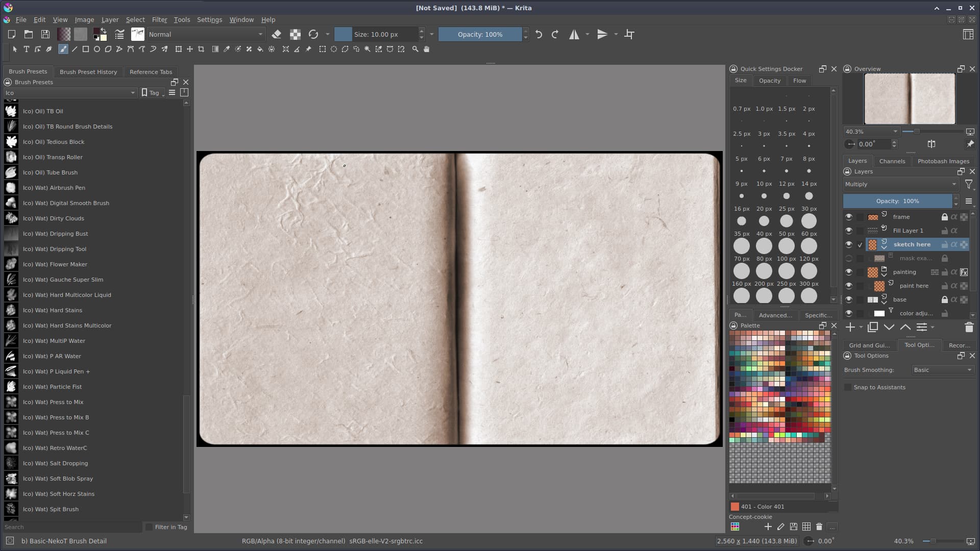The width and height of the screenshot is (980, 551).
Task: Select the Rectangle shape tool
Action: coord(85,49)
